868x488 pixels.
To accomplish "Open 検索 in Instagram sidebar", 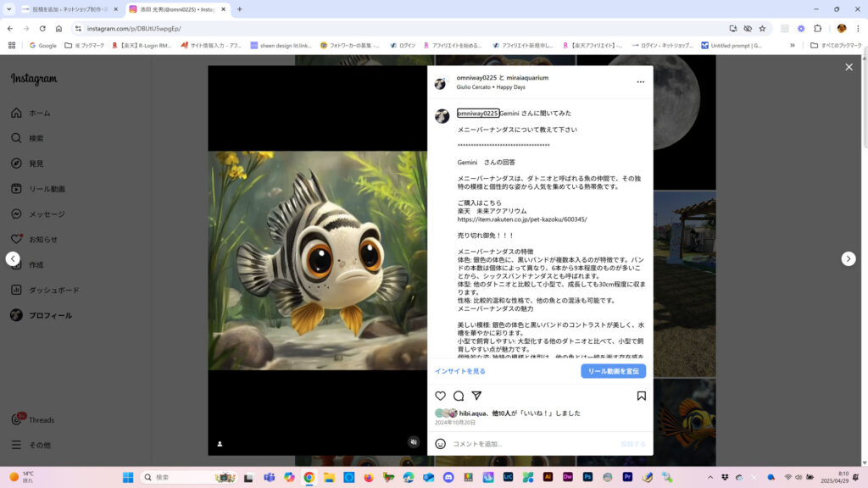I will coord(28,138).
